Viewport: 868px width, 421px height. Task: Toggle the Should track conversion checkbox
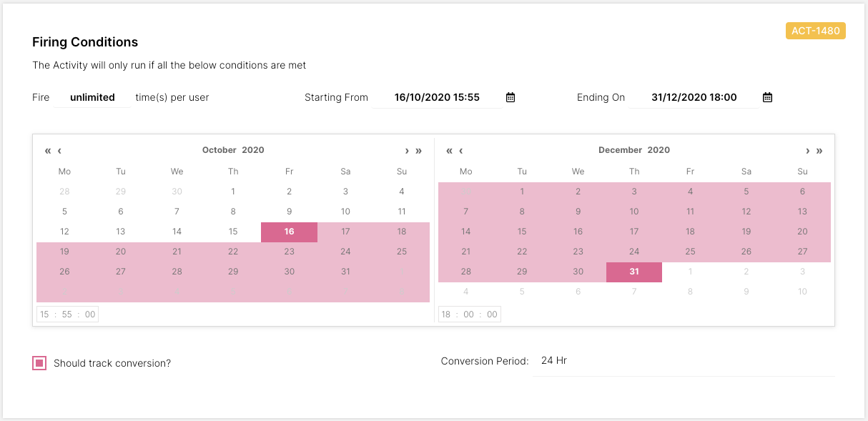(39, 363)
